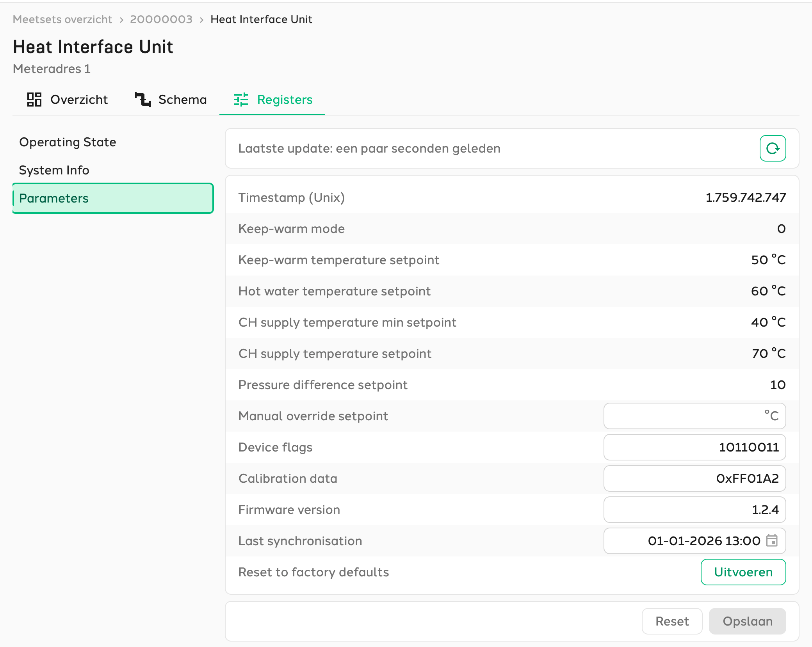Click the refresh registers icon button
This screenshot has height=647, width=812.
click(773, 148)
